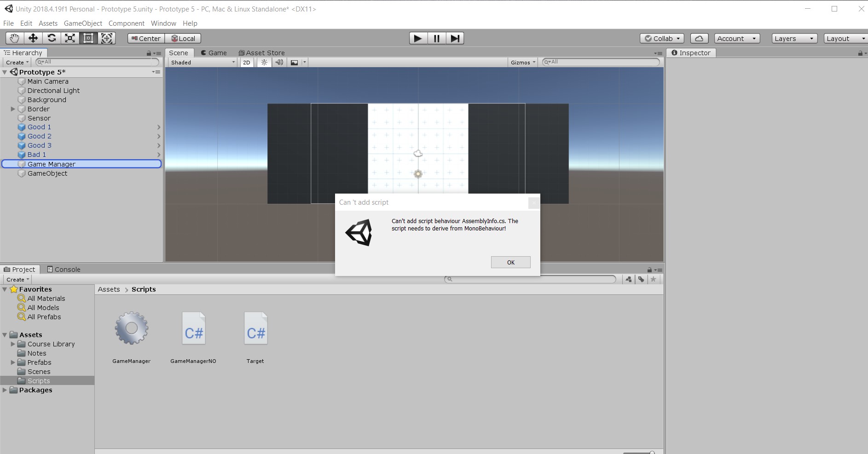
Task: Expand the Border object in Hierarchy
Action: [13, 109]
